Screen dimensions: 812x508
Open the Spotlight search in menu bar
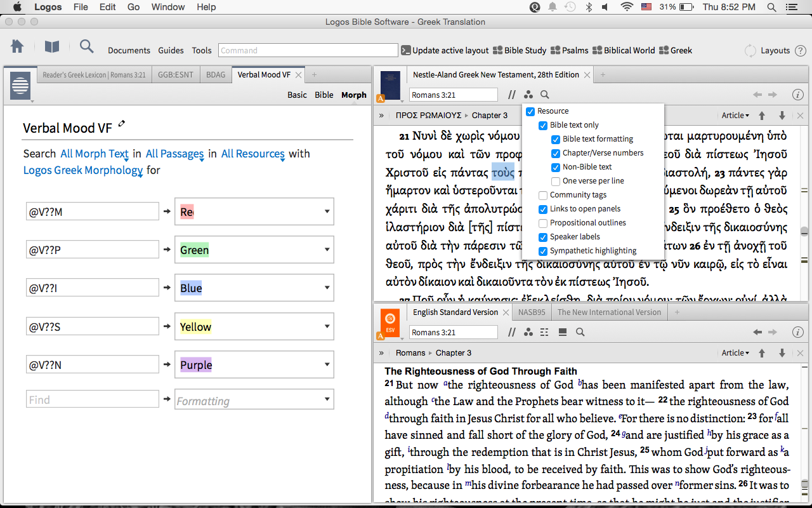coord(772,7)
